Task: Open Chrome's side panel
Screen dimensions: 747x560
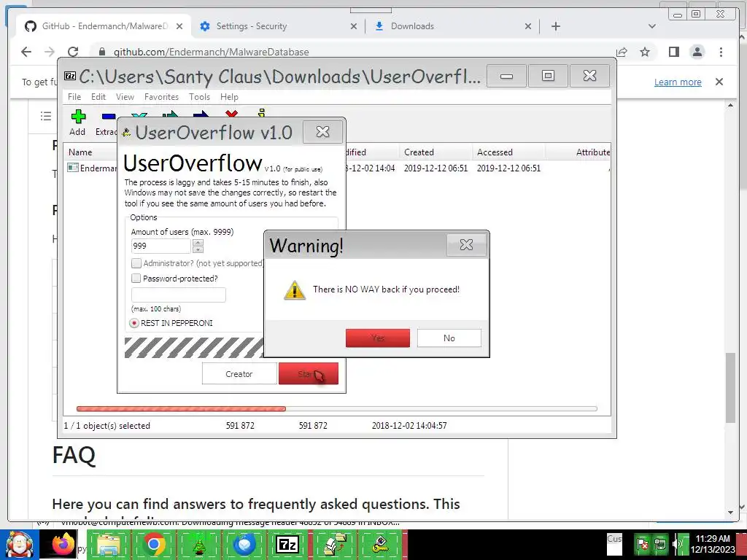Action: [673, 52]
